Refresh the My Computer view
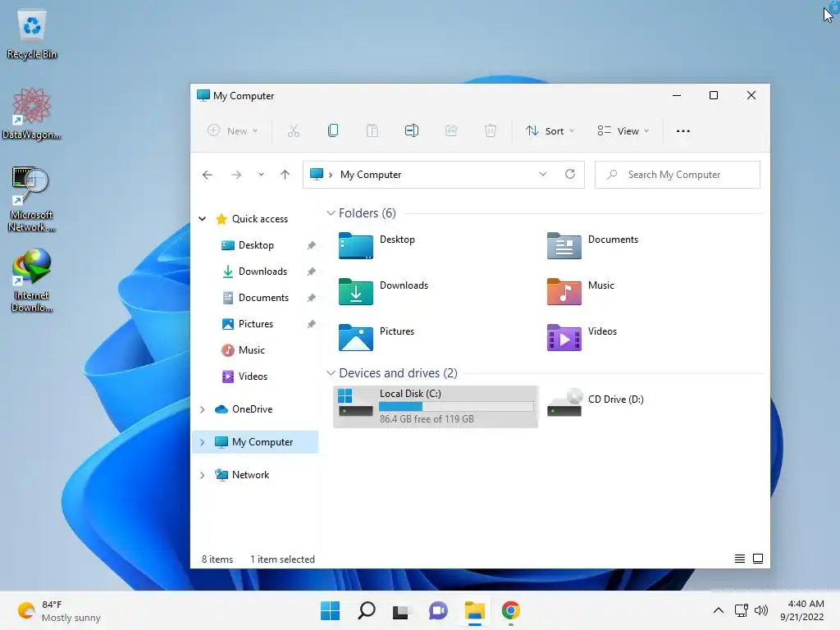The height and width of the screenshot is (630, 840). tap(570, 174)
